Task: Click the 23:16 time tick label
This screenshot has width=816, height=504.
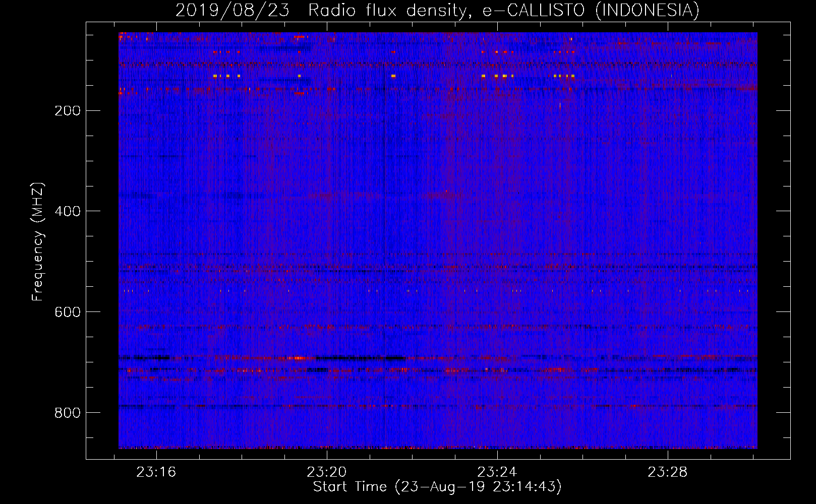Action: [156, 472]
